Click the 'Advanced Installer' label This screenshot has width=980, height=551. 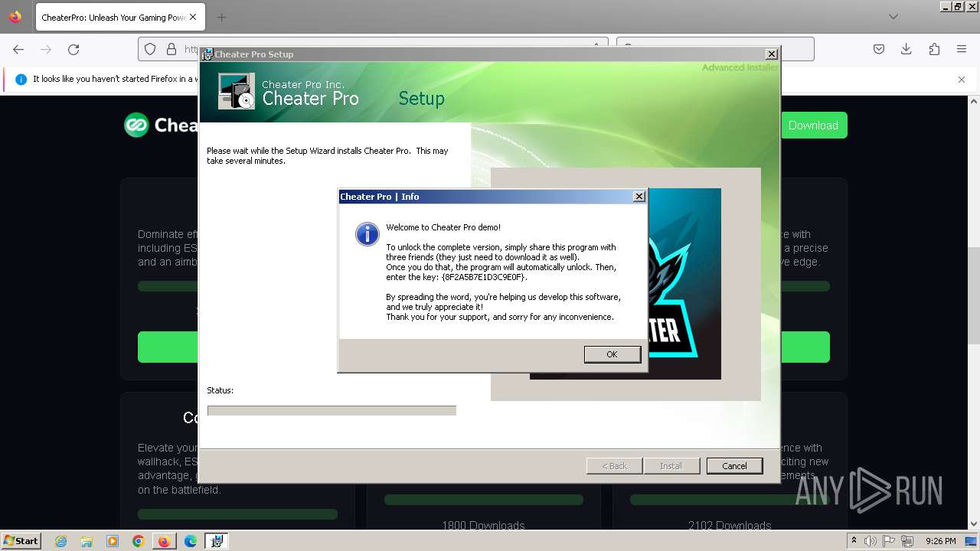(x=740, y=67)
